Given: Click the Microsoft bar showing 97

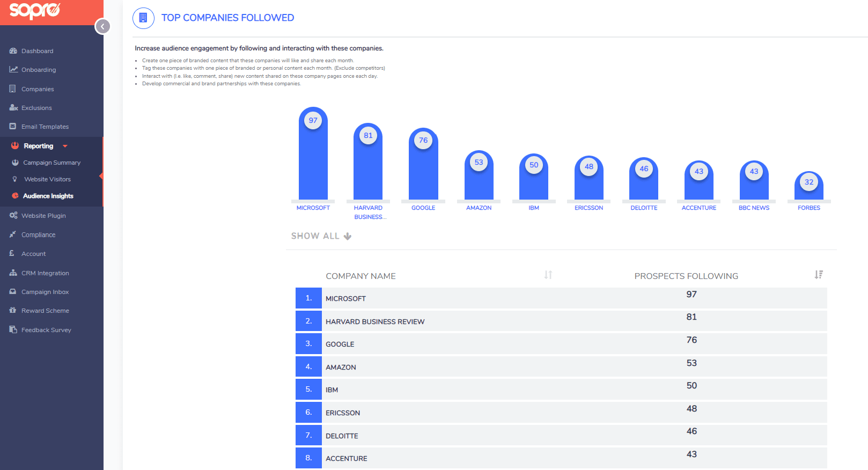Looking at the screenshot, I should (x=313, y=153).
